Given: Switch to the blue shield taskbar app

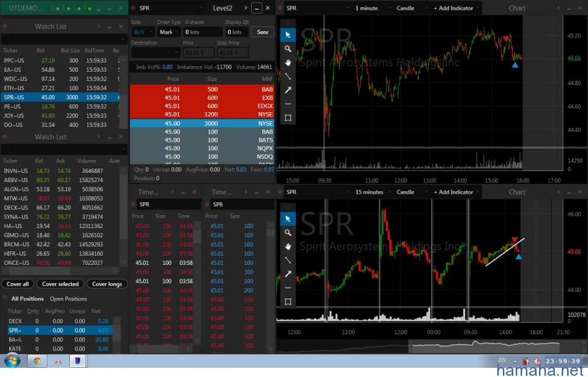Looking at the screenshot, I should [x=78, y=361].
